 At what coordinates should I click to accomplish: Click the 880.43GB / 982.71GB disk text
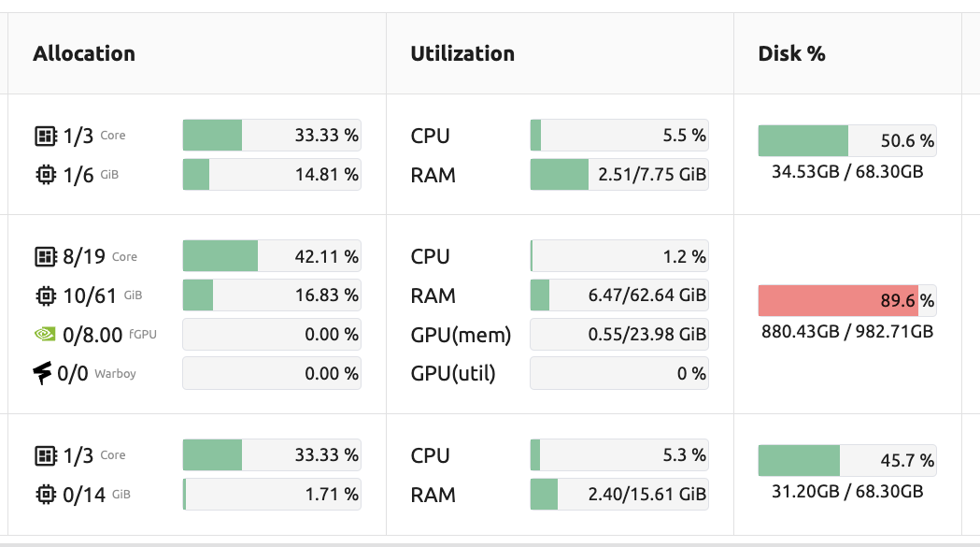pyautogui.click(x=846, y=332)
